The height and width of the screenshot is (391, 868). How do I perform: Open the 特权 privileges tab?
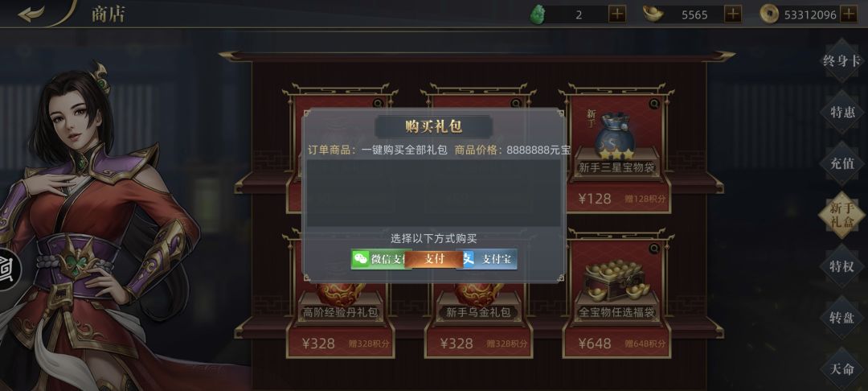tap(842, 266)
